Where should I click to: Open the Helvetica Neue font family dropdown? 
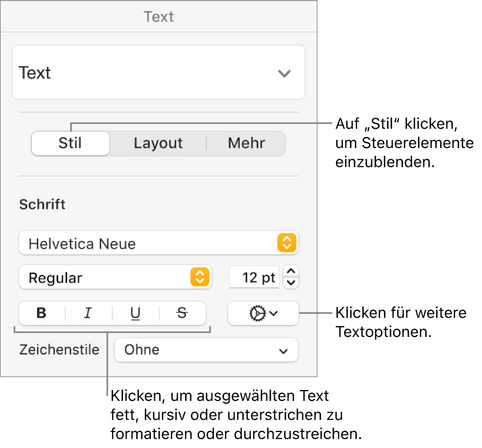(149, 243)
